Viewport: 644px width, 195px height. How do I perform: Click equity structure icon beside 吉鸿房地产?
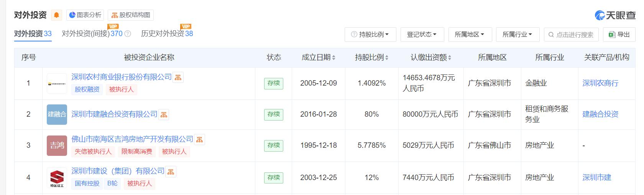[199, 139]
